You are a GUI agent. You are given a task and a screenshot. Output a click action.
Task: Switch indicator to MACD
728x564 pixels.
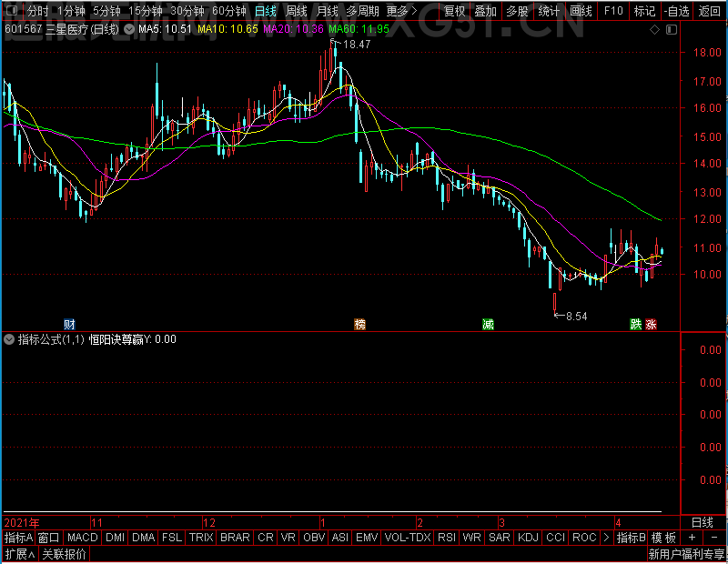click(x=83, y=538)
